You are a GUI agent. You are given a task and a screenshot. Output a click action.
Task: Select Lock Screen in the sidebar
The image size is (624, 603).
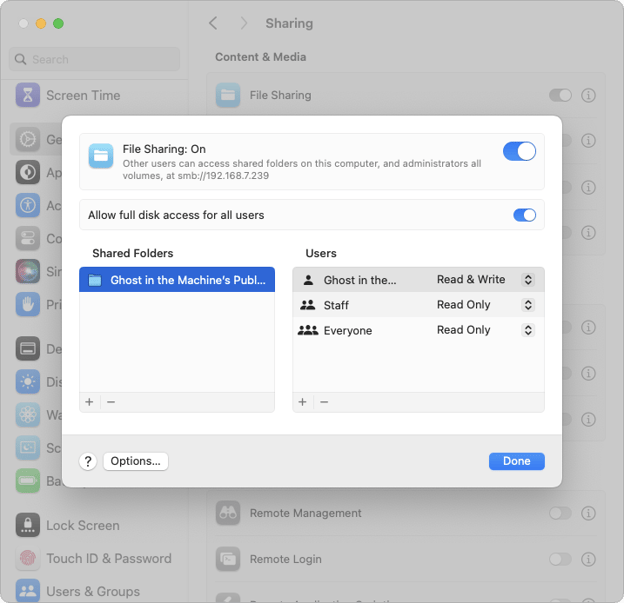point(82,526)
